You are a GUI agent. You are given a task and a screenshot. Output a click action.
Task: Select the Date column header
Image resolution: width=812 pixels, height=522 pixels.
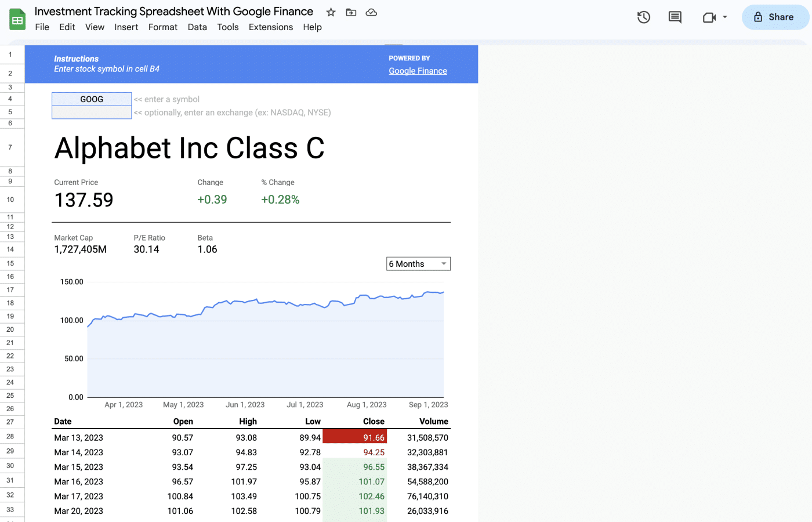(63, 422)
